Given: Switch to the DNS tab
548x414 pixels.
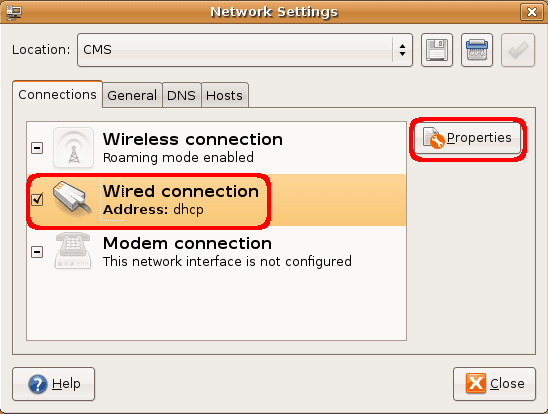Looking at the screenshot, I should [x=181, y=95].
